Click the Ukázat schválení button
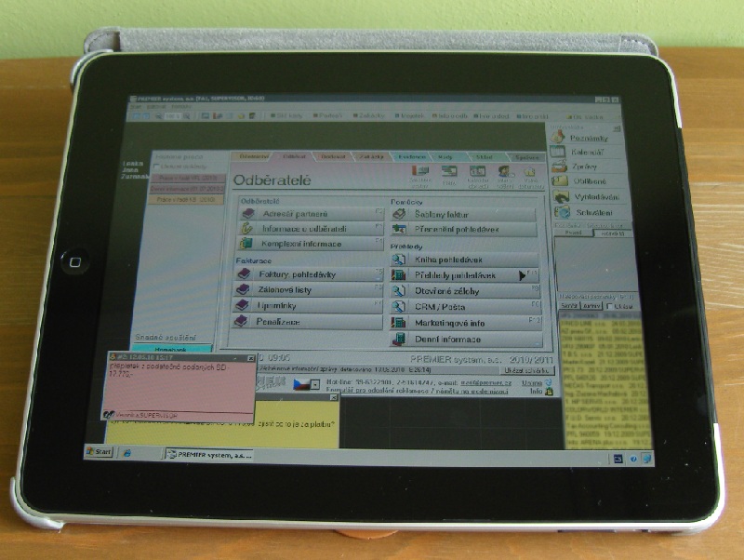Viewport: 744px width, 560px height. [x=526, y=370]
